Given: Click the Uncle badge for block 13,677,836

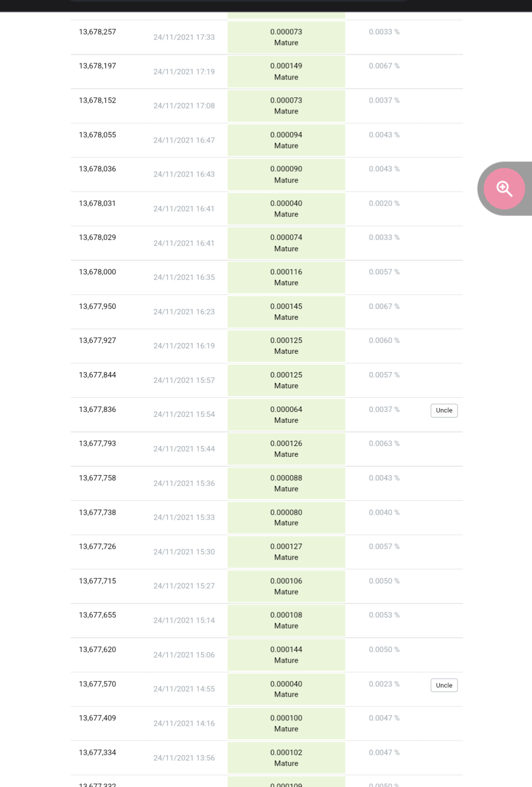Looking at the screenshot, I should tap(444, 411).
